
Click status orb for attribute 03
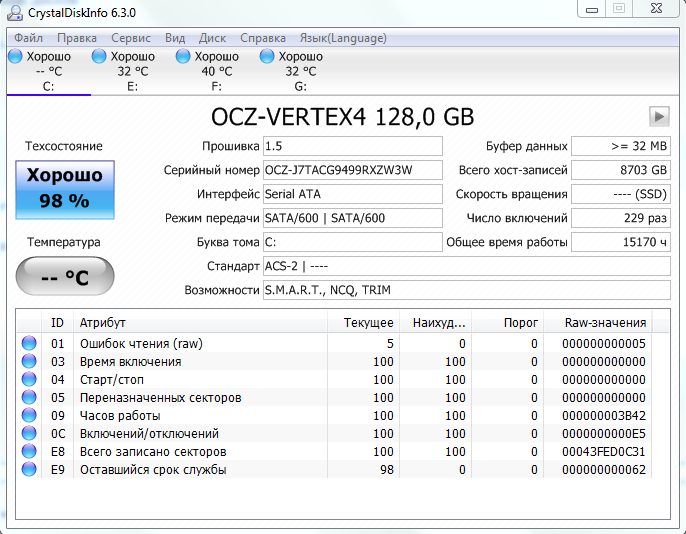coord(29,361)
